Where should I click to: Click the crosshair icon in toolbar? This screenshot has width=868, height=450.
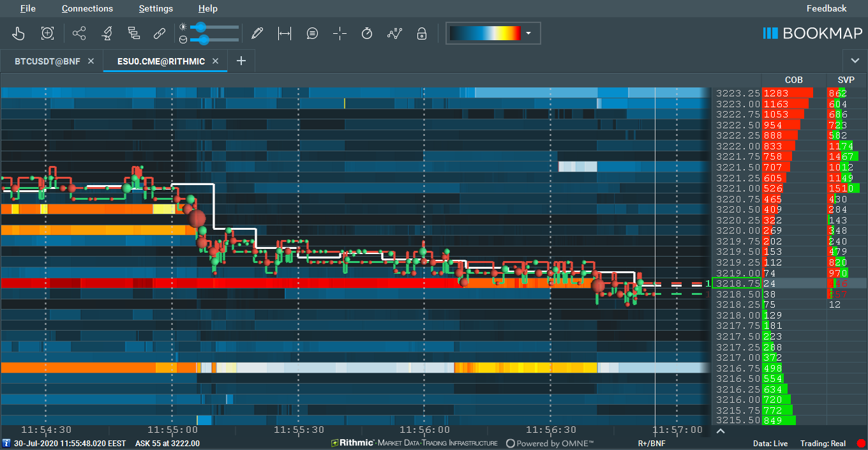pyautogui.click(x=340, y=33)
